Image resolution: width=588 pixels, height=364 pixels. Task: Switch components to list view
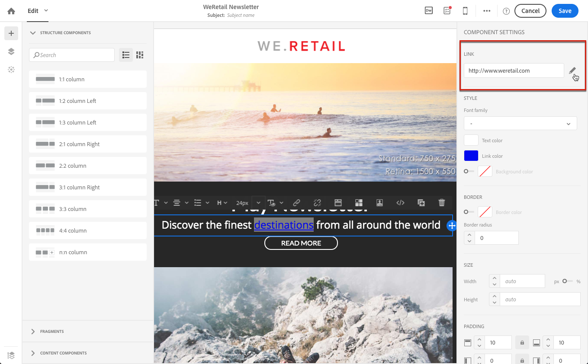[x=126, y=55]
